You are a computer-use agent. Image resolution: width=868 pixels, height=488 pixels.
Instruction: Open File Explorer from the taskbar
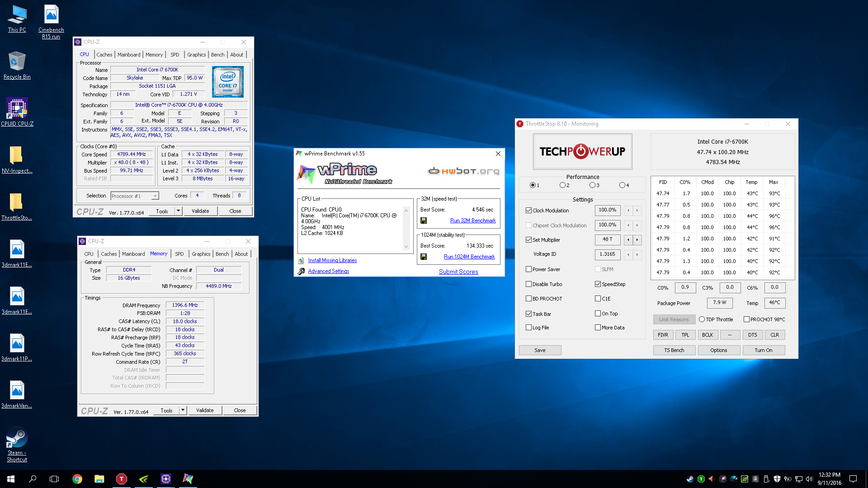click(x=99, y=479)
